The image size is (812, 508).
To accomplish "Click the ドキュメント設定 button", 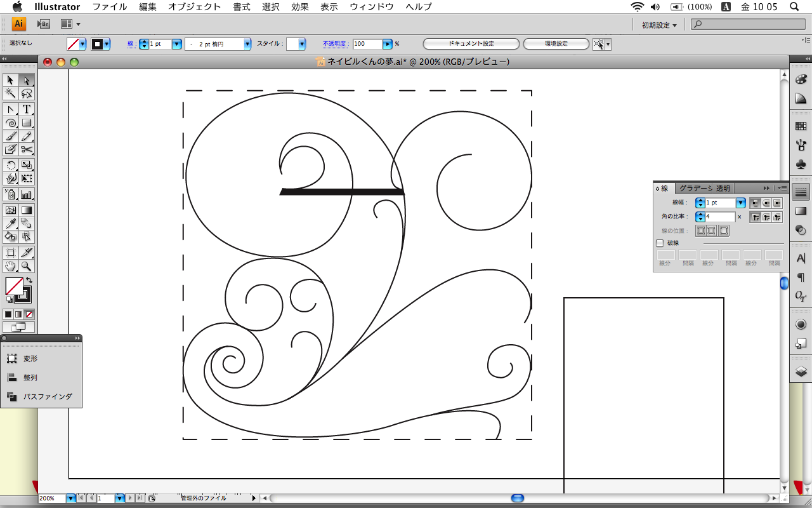I will (x=471, y=44).
